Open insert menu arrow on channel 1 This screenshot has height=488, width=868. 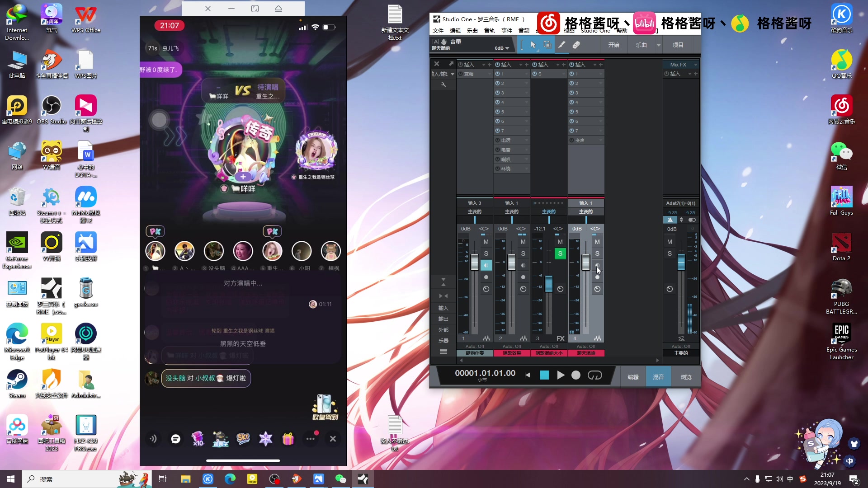tap(483, 65)
